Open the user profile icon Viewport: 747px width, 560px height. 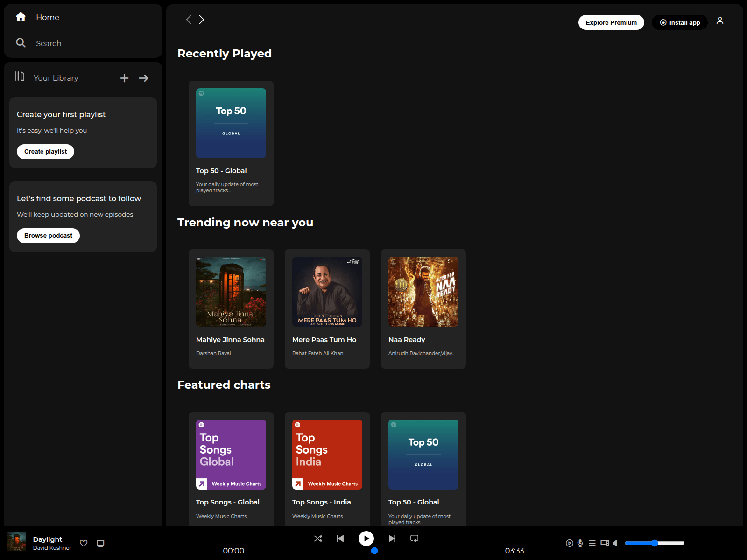point(720,21)
